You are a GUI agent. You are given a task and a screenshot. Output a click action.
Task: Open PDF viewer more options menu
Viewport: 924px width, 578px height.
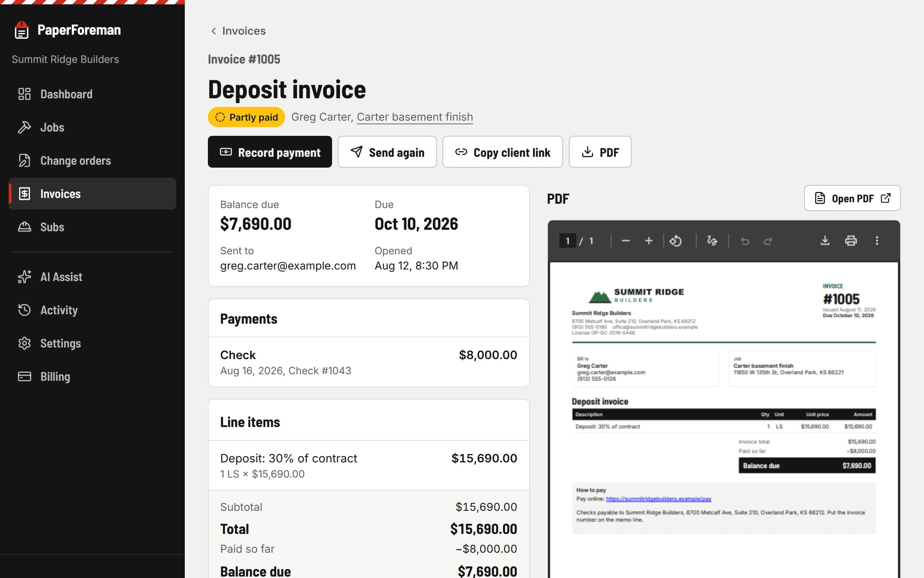(x=877, y=241)
